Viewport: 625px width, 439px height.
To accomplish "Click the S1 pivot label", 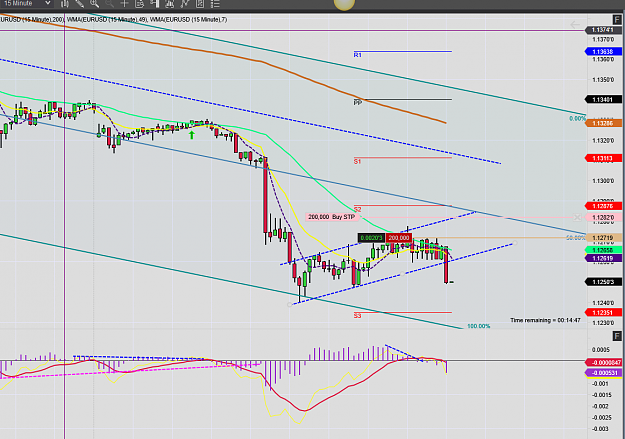I will 358,161.
